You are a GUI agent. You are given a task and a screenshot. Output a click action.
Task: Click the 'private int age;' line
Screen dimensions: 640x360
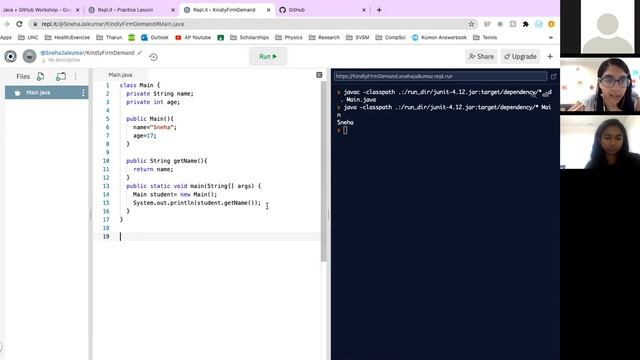pyautogui.click(x=153, y=102)
